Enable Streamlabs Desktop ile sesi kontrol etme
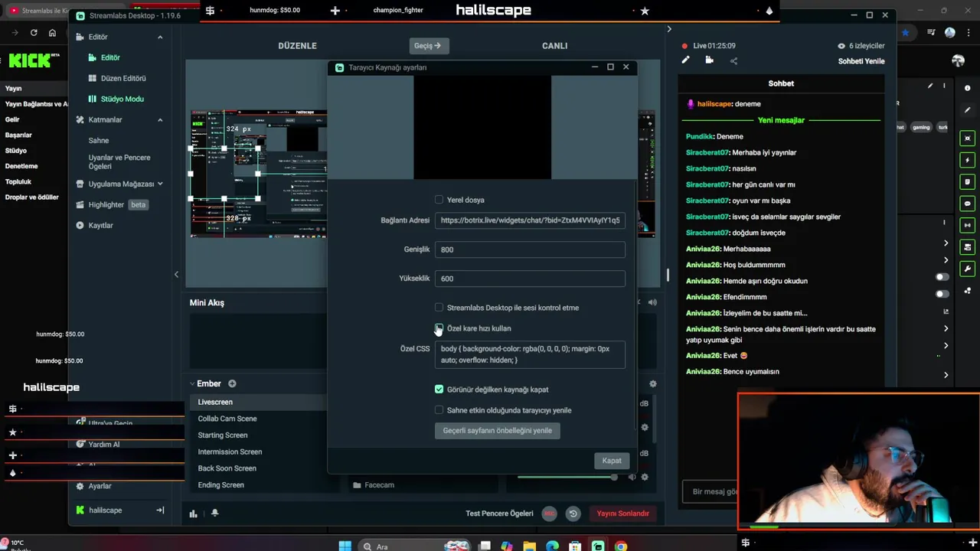Screen dimensions: 980x551 (439, 308)
